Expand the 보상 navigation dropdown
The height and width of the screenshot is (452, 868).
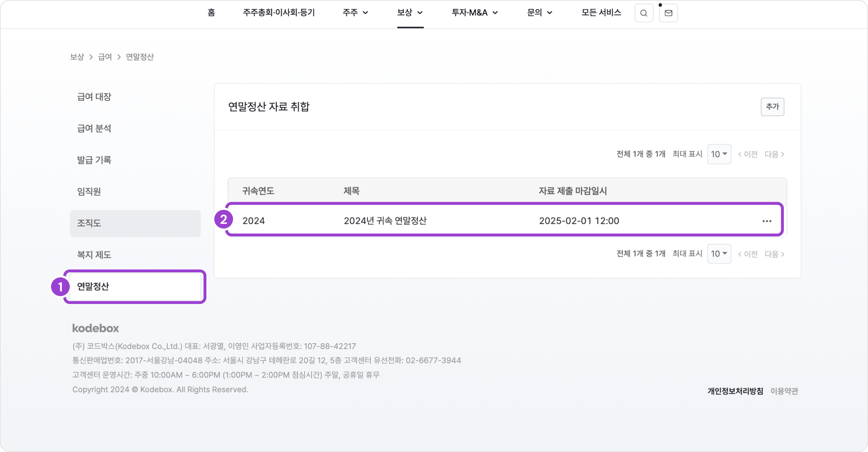tap(410, 13)
